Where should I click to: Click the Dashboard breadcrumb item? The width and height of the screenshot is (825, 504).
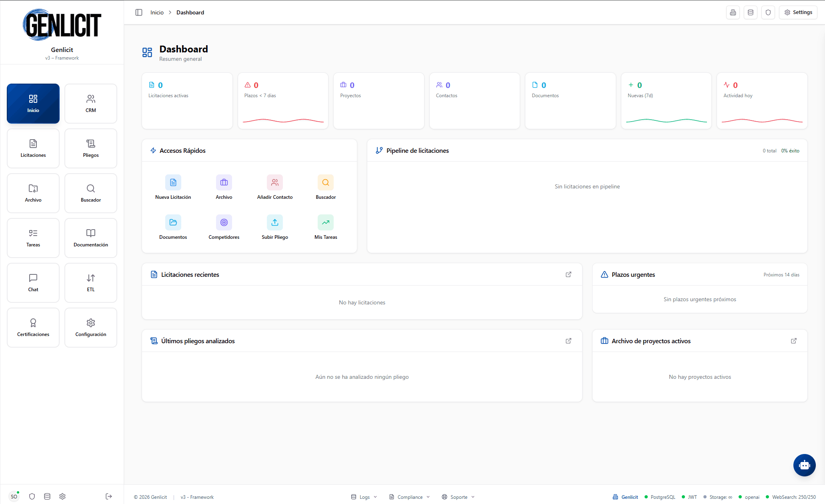tap(190, 12)
